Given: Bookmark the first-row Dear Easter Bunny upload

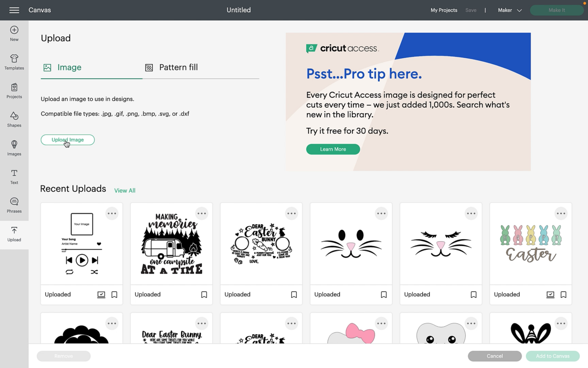Looking at the screenshot, I should coord(294,294).
